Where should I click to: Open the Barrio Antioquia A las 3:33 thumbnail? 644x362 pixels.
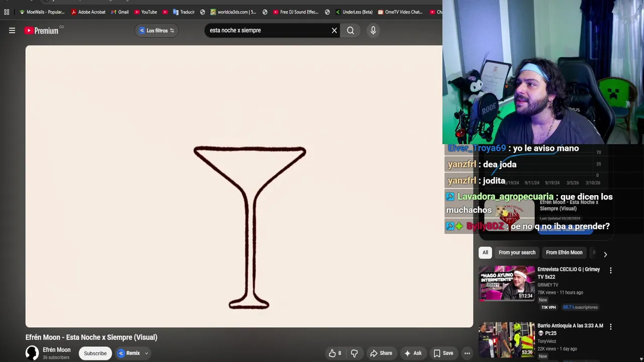pyautogui.click(x=507, y=339)
